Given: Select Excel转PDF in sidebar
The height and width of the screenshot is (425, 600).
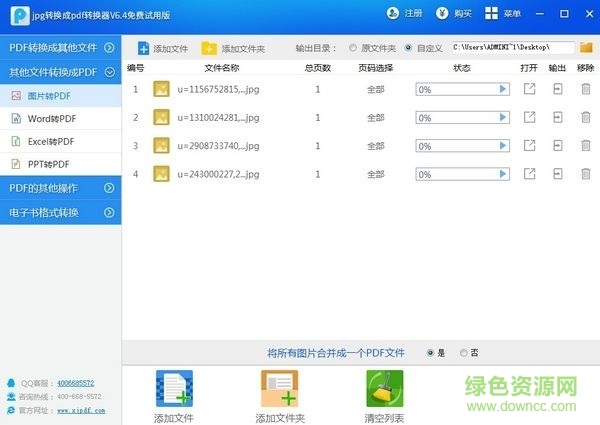Looking at the screenshot, I should [60, 142].
